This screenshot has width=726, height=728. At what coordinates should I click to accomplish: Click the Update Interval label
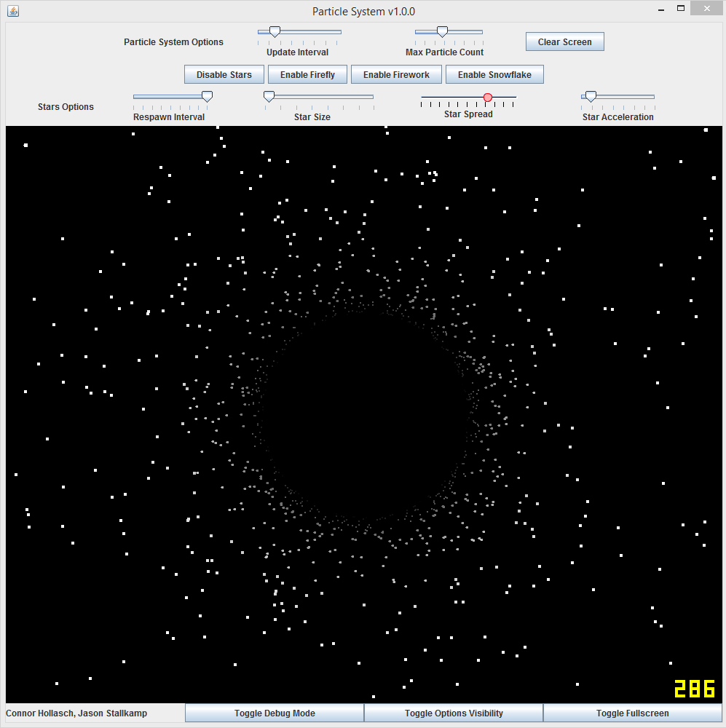click(x=297, y=52)
